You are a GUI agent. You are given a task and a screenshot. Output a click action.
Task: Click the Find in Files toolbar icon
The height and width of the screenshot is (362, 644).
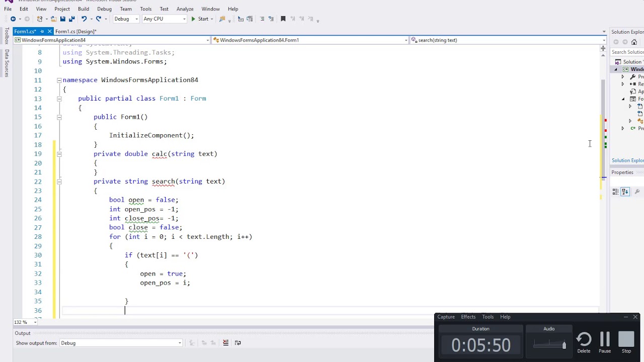click(x=222, y=19)
